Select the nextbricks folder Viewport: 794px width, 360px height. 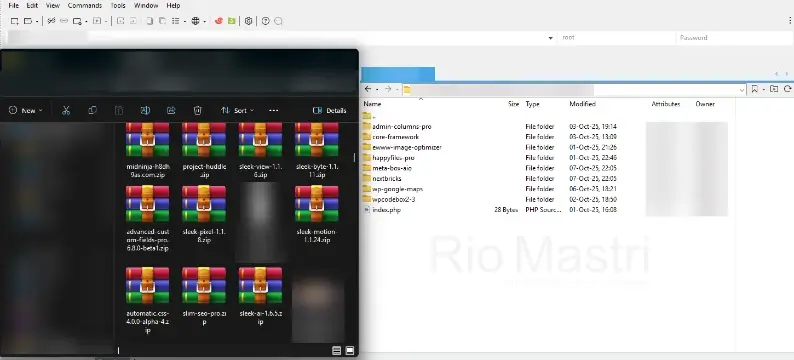[382, 178]
